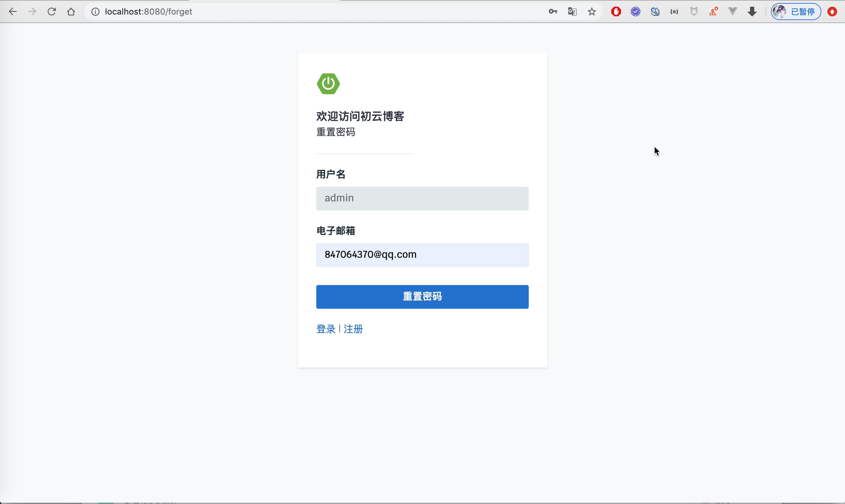Focus the email address input field
This screenshot has height=504, width=845.
[x=422, y=255]
